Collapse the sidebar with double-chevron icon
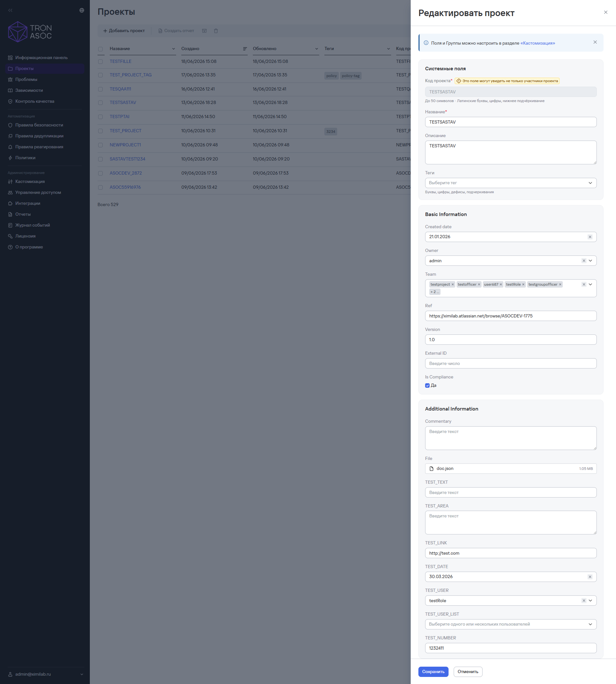This screenshot has width=616, height=684. (11, 11)
